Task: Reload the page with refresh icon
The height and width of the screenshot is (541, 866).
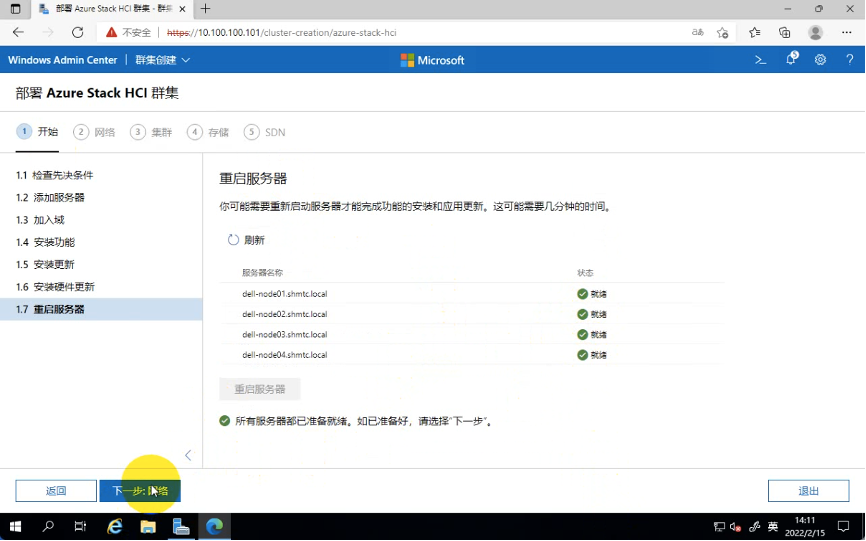Action: point(78,33)
